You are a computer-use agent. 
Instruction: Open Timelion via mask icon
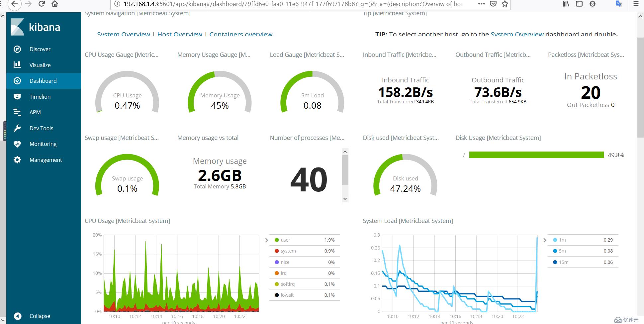pyautogui.click(x=17, y=97)
